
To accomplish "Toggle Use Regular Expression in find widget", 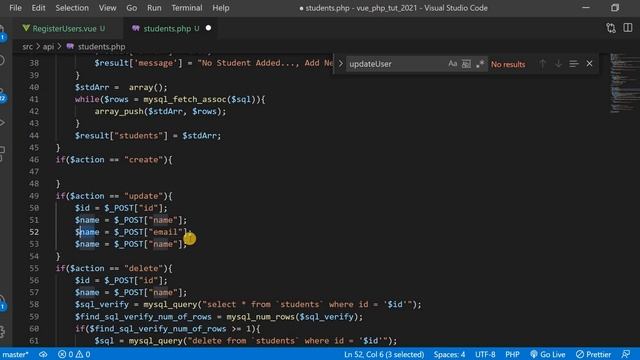I will pyautogui.click(x=480, y=64).
